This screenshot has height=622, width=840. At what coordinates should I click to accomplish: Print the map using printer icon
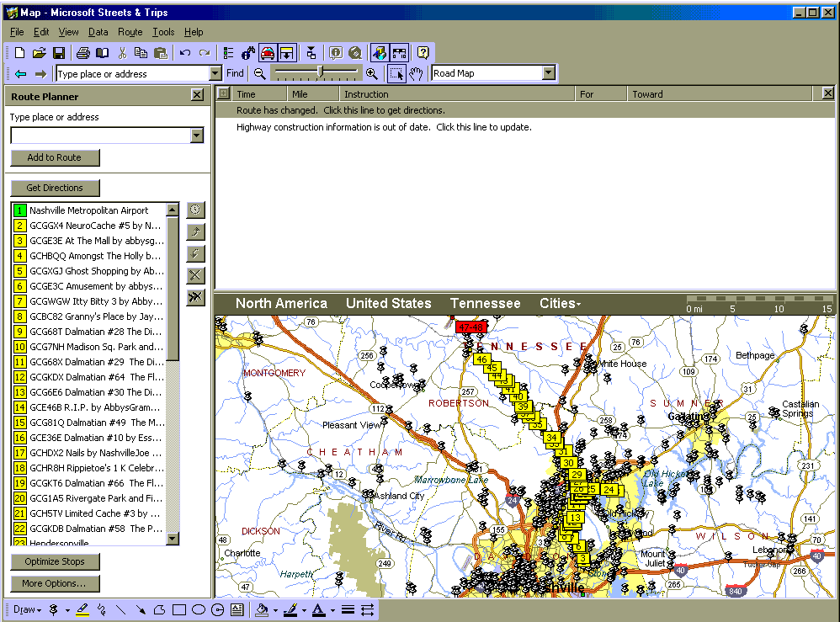click(x=83, y=52)
